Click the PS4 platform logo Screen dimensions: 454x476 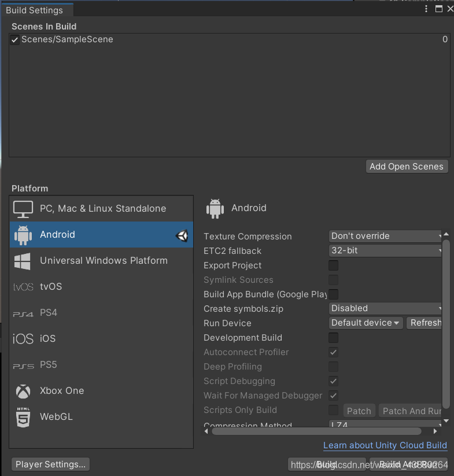[23, 314]
